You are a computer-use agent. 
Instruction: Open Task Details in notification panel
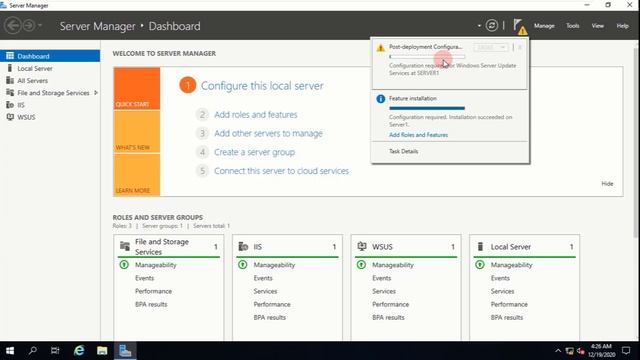tap(403, 151)
